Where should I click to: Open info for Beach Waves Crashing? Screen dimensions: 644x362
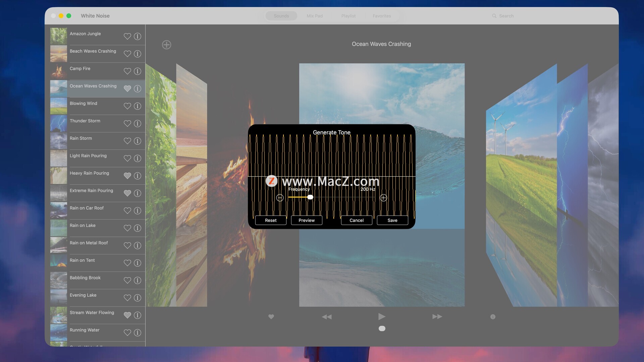[x=138, y=54]
